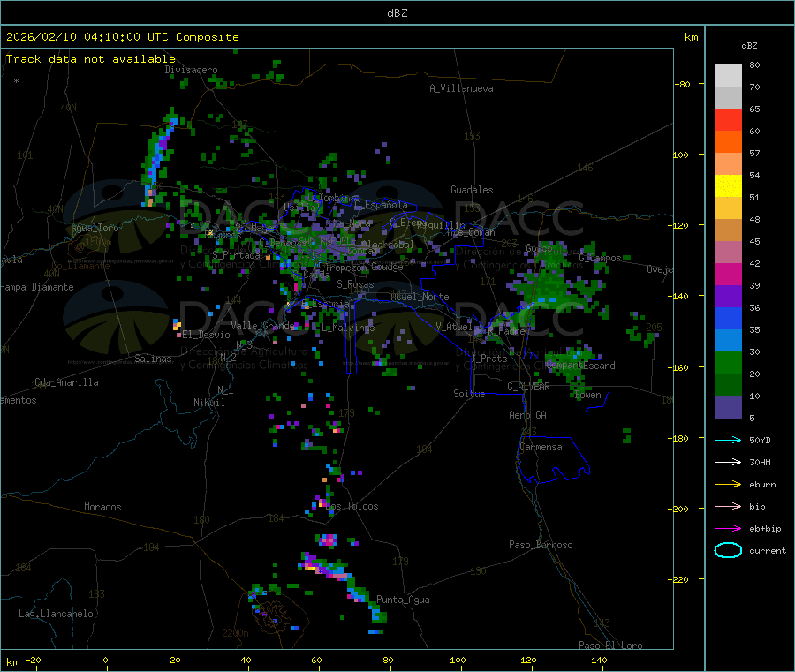Click the Carmensa map label
Image resolution: width=795 pixels, height=672 pixels.
tap(541, 447)
